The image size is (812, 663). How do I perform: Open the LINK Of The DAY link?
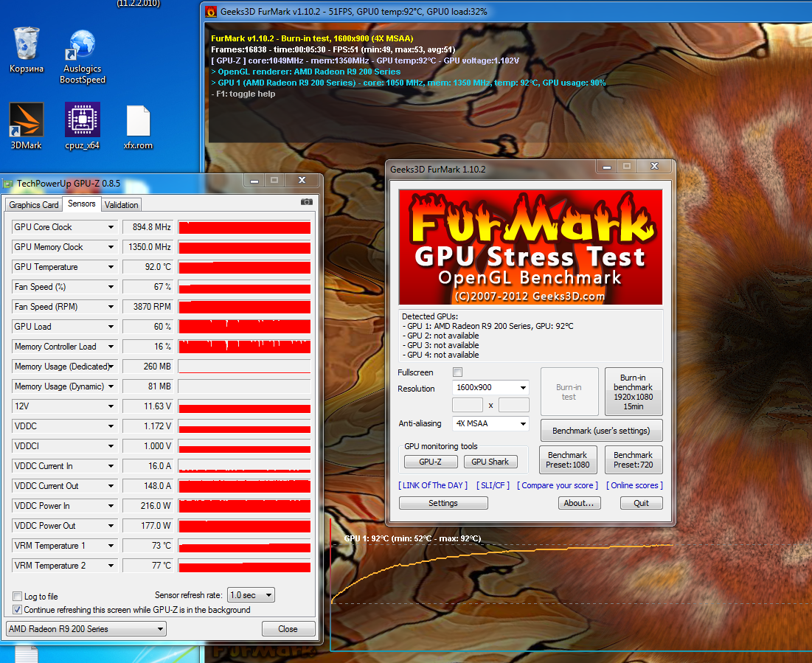click(x=433, y=485)
